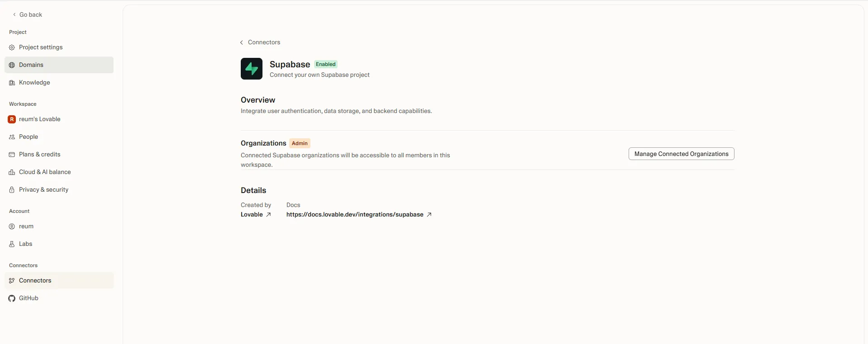Click the Supabase logo icon
Screen dimensions: 868x344
click(252, 69)
